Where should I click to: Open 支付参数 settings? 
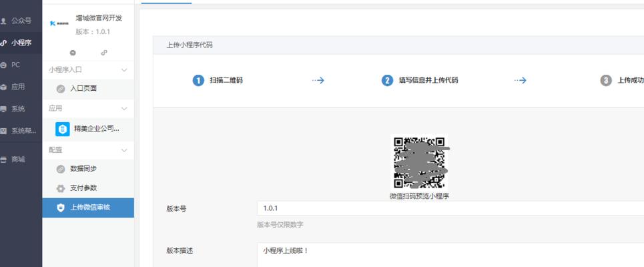tap(88, 188)
